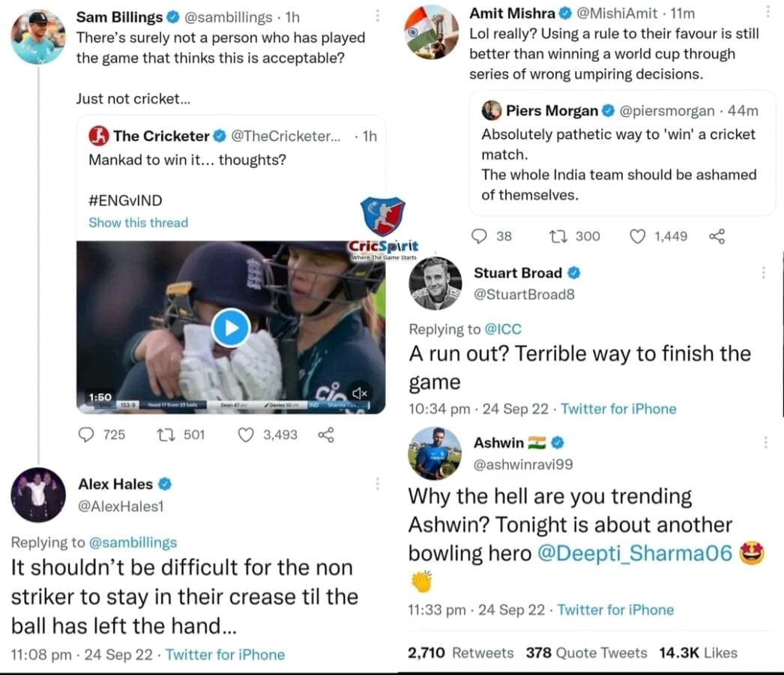Retweet Sam Billings' tweet

[164, 435]
